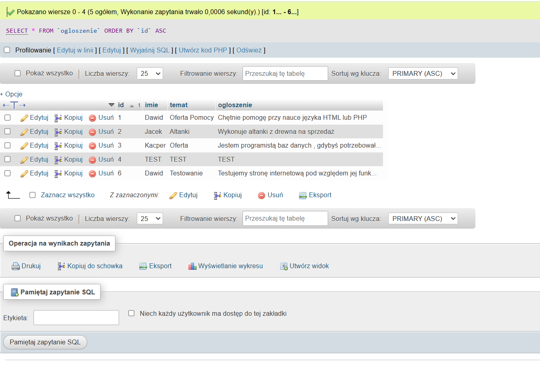Image resolution: width=540 pixels, height=392 pixels.
Task: Click the Wyświetlanie wykresu chart icon
Action: click(193, 266)
